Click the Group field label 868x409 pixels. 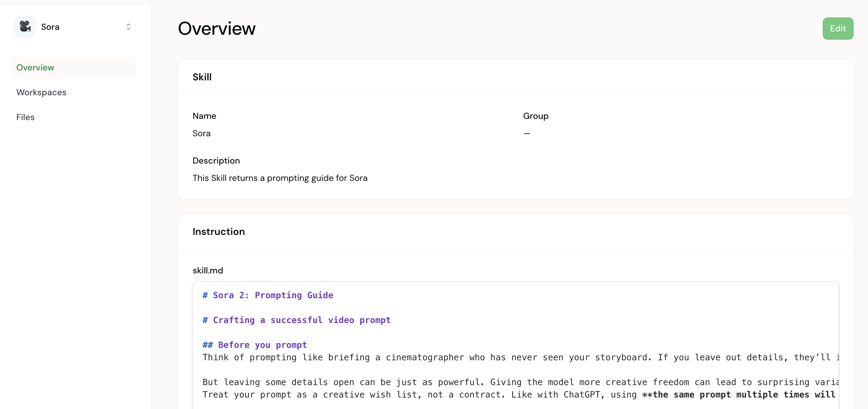point(536,116)
